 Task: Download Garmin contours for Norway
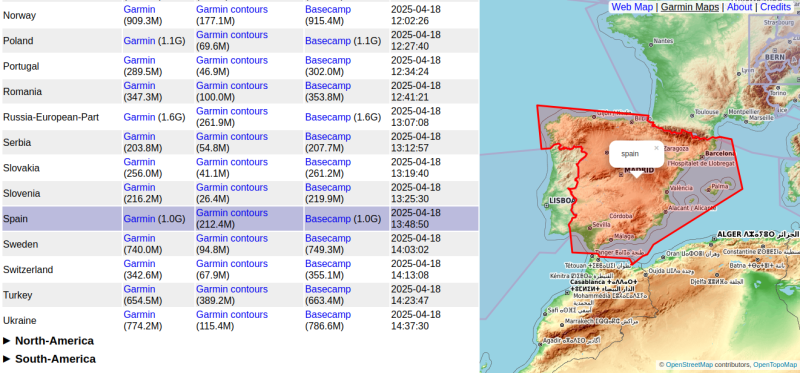232,9
